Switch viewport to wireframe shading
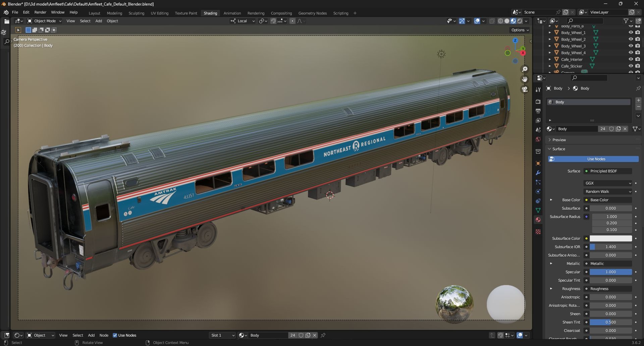Viewport: 644px width, 346px height. coord(500,21)
